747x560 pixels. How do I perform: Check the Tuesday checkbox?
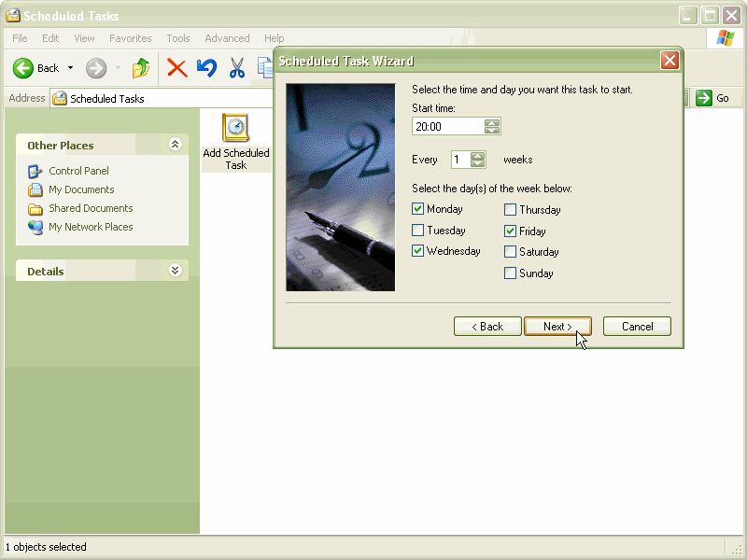click(x=417, y=230)
